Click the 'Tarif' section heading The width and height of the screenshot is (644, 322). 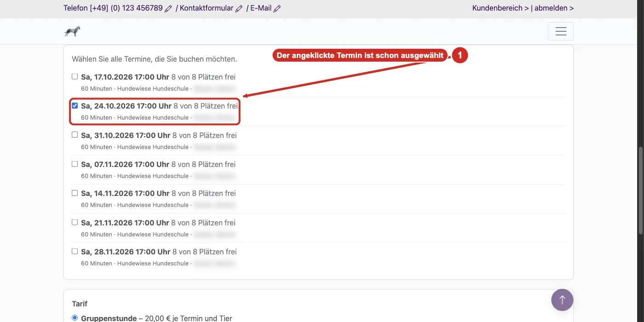pyautogui.click(x=80, y=304)
